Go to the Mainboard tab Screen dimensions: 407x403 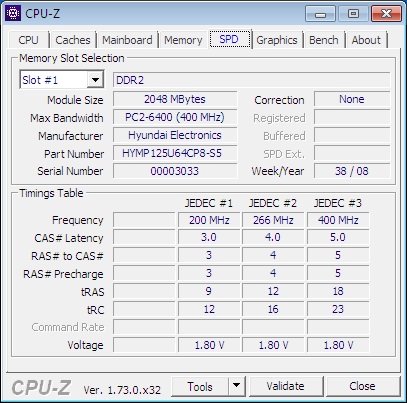click(x=127, y=40)
